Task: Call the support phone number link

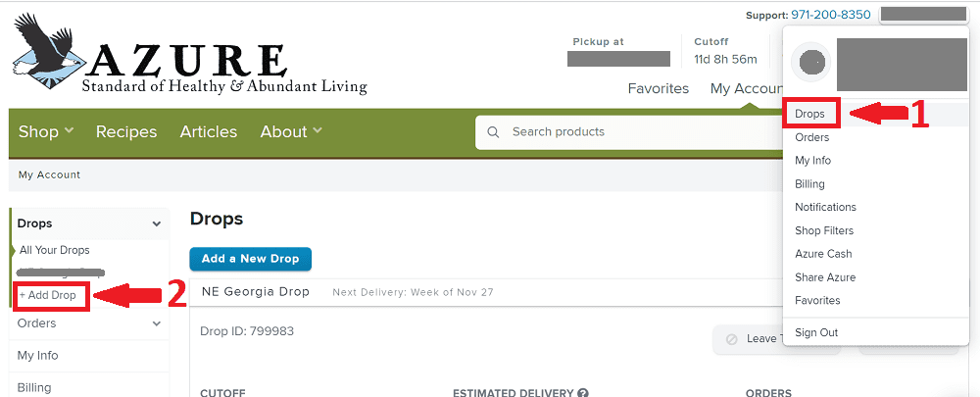Action: coord(831,15)
